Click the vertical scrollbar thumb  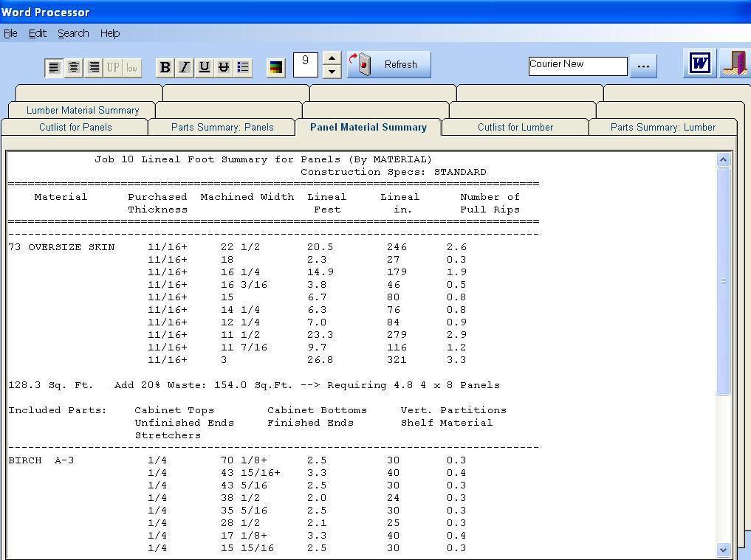pos(723,281)
